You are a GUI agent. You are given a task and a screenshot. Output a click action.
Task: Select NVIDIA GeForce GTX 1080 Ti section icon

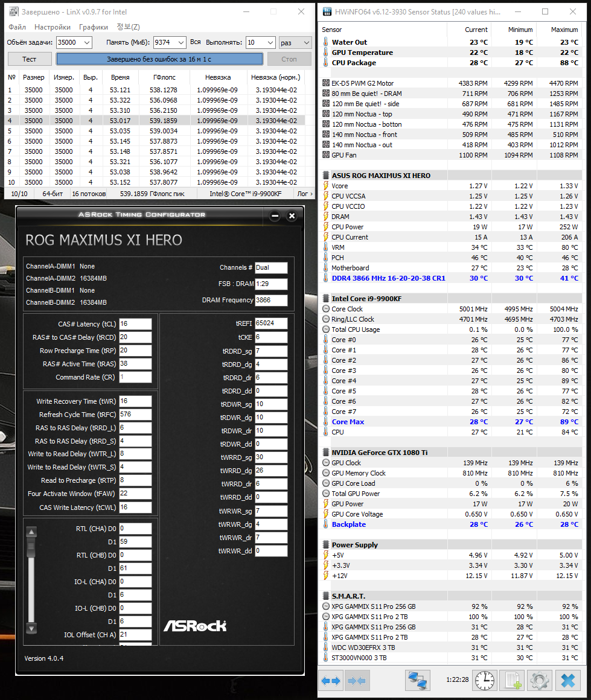[x=326, y=453]
